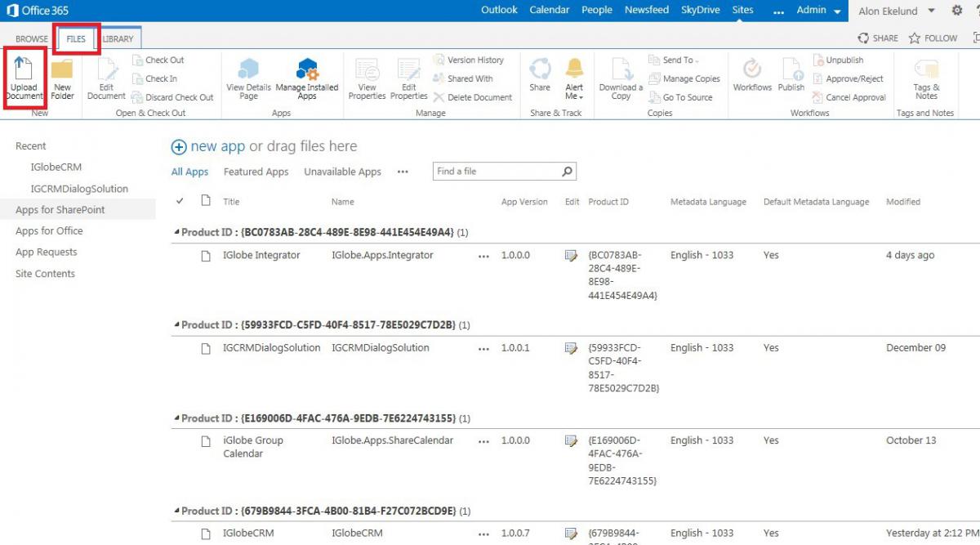Choose Check In in ribbon
The width and height of the screenshot is (980, 545).
[155, 78]
